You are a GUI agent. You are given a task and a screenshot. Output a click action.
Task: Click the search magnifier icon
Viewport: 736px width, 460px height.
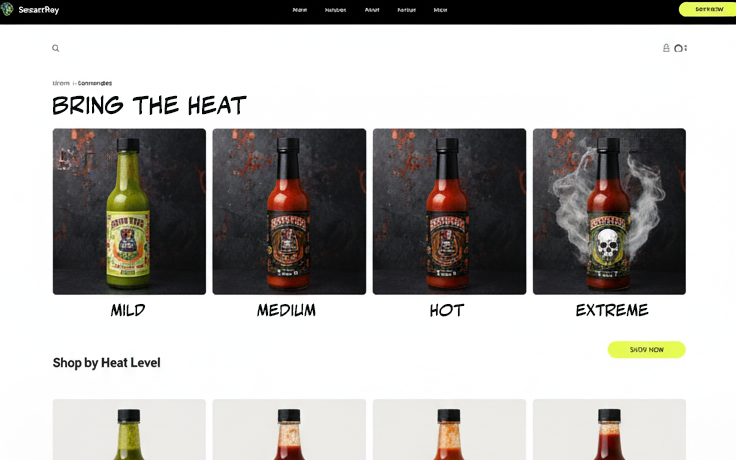click(x=55, y=48)
